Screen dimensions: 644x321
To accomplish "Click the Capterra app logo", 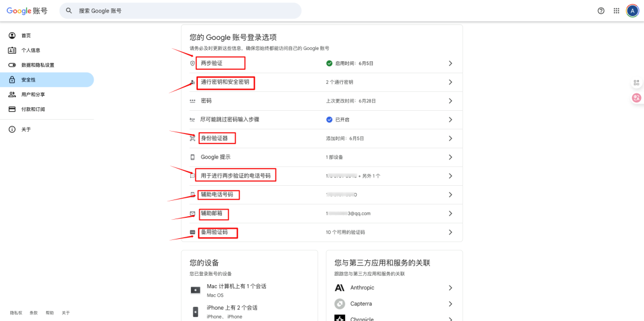I will point(340,304).
